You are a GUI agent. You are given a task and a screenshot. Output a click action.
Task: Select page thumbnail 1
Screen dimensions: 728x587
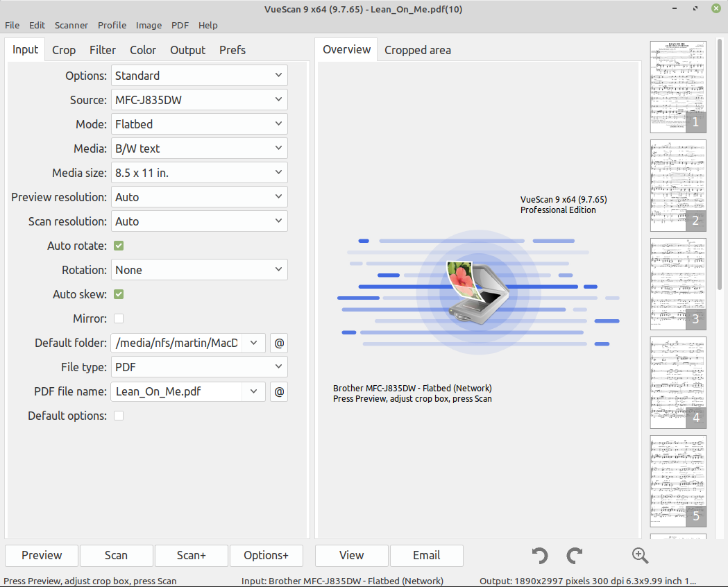(678, 87)
